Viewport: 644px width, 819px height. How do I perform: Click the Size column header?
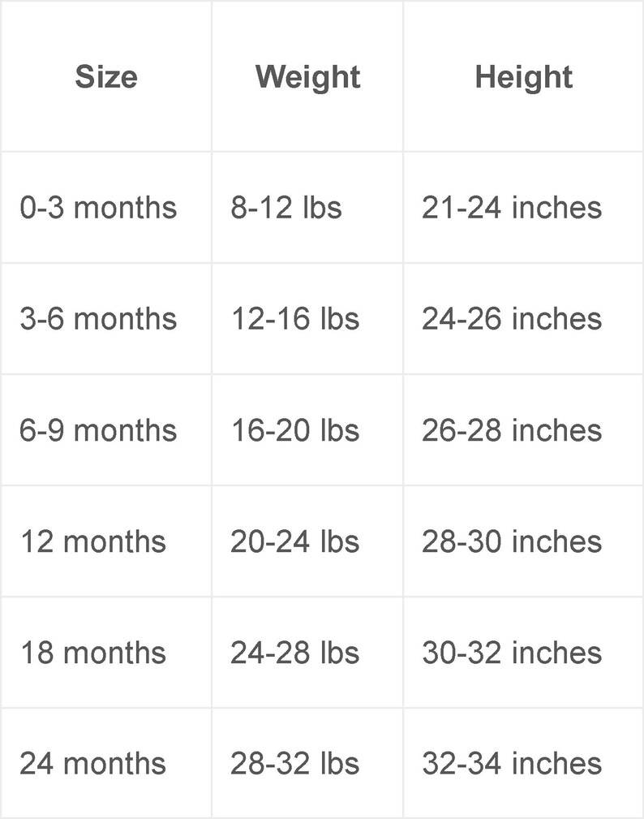tap(106, 77)
